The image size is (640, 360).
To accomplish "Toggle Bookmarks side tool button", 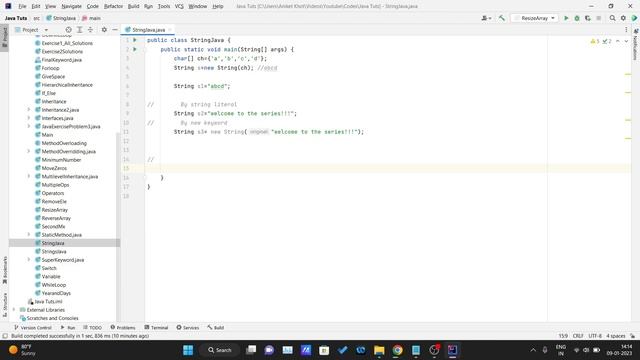I will (x=4, y=270).
